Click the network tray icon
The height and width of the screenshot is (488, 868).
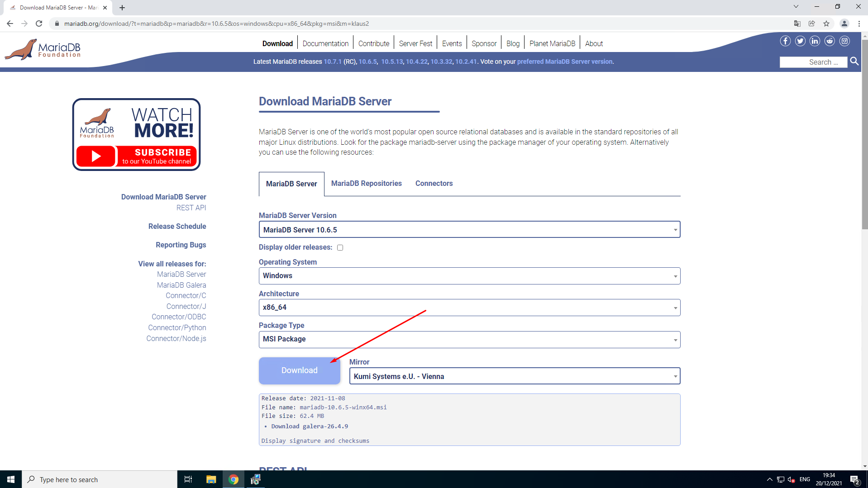(780, 479)
